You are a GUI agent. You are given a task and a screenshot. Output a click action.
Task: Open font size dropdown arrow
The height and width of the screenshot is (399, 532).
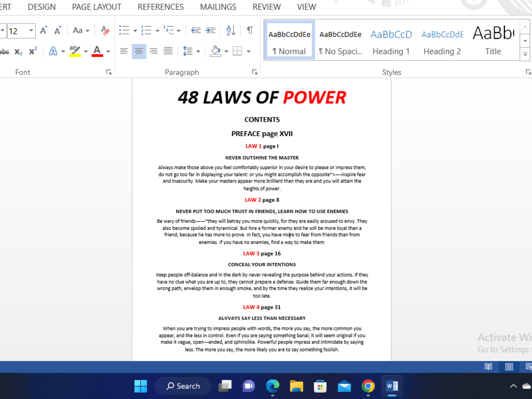coord(31,31)
